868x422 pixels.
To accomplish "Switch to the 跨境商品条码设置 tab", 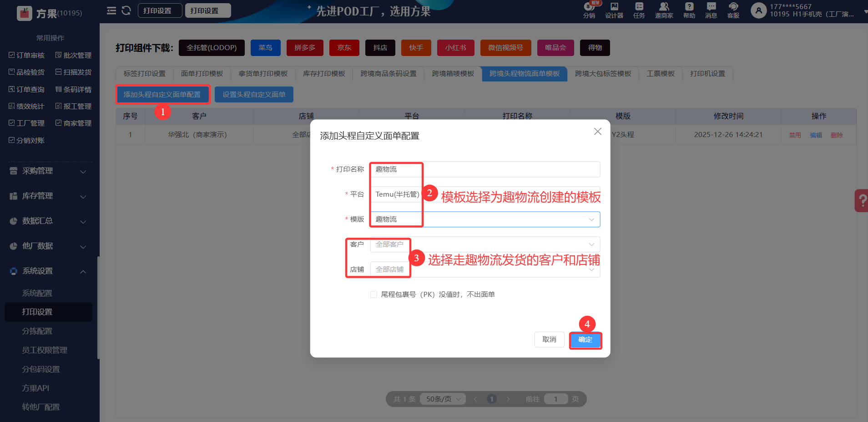I will (x=389, y=74).
